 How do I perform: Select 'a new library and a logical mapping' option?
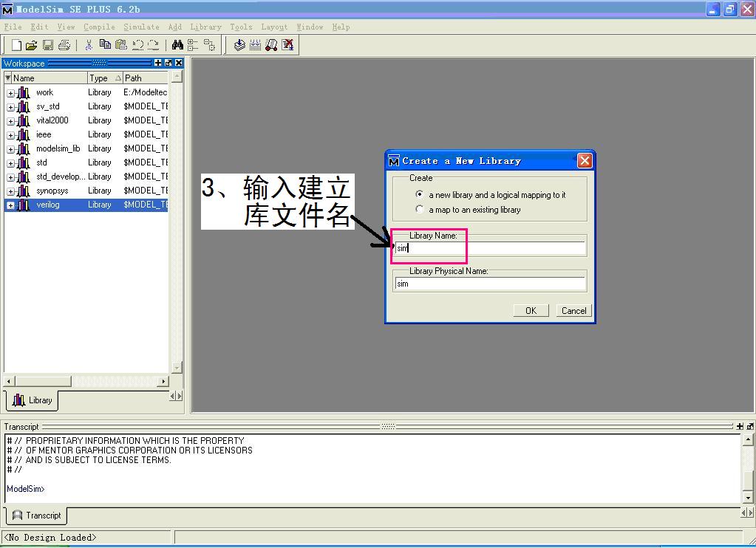420,194
